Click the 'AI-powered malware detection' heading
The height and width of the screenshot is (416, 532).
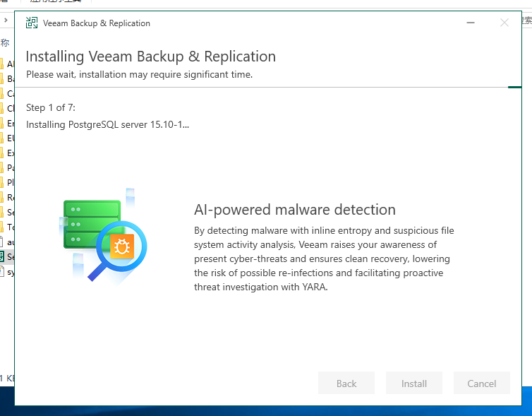click(294, 210)
